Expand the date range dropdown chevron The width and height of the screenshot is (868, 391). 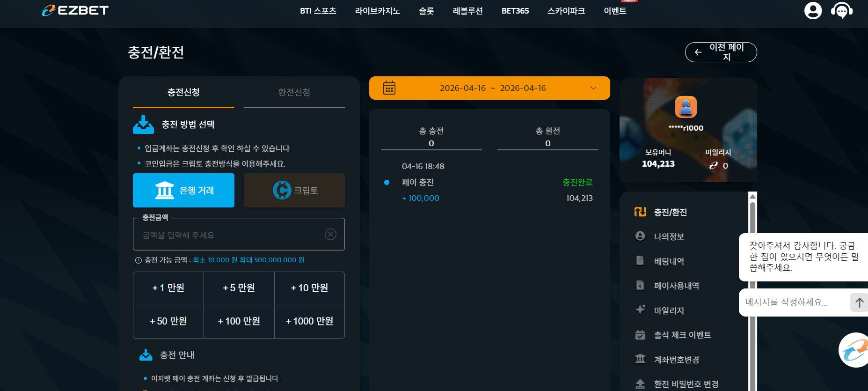tap(593, 88)
